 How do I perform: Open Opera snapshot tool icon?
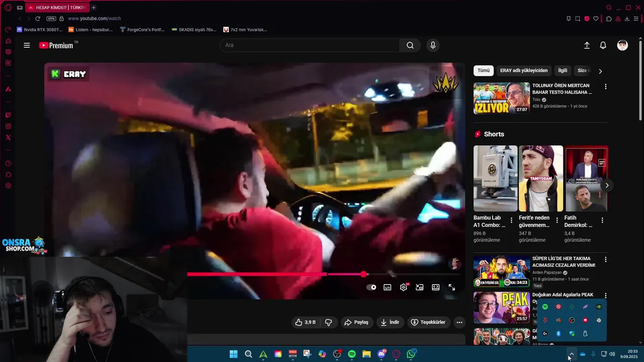tap(578, 19)
